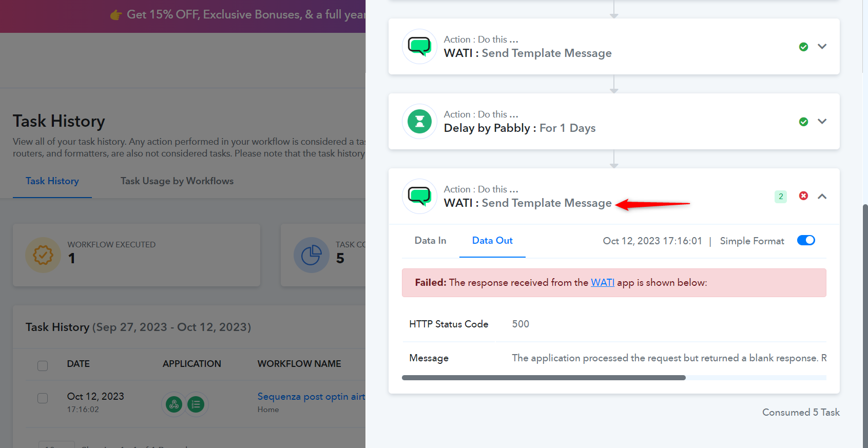Click the red error icon on failed WATI step
This screenshot has height=448, width=868.
[804, 196]
